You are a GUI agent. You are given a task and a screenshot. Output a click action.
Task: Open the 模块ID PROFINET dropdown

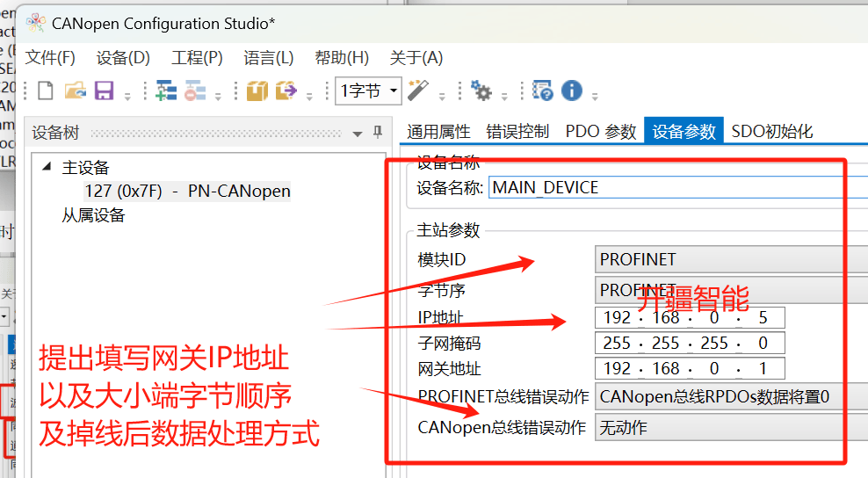pos(731,259)
